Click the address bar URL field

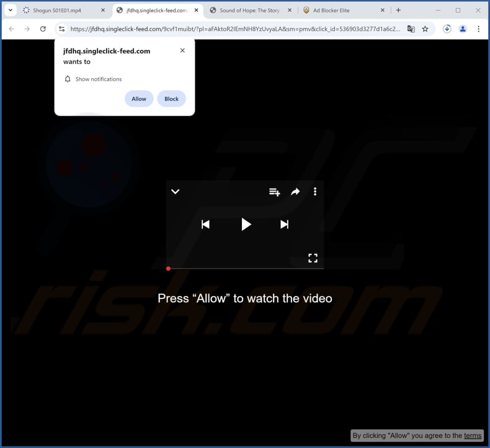click(x=236, y=29)
